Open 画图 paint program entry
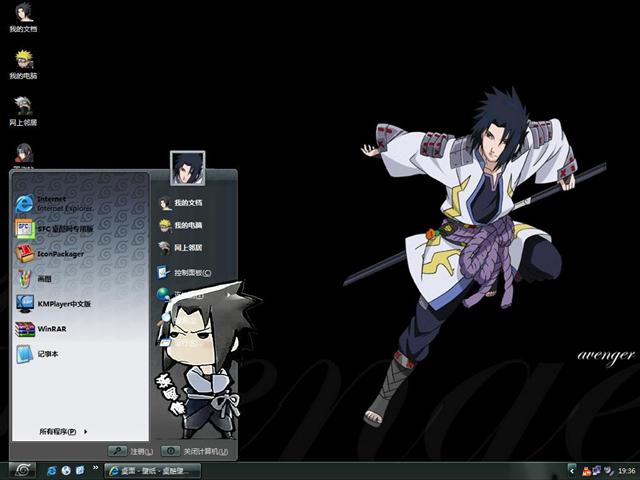 [33, 279]
